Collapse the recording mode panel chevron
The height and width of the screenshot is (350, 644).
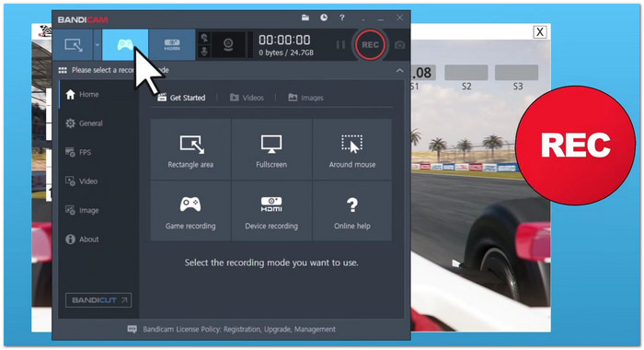coord(399,71)
